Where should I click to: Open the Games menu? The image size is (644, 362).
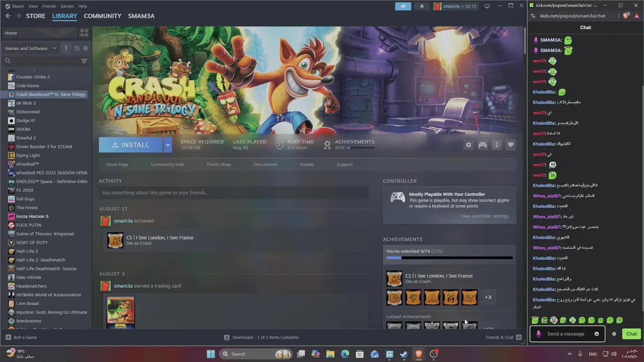coord(67,6)
